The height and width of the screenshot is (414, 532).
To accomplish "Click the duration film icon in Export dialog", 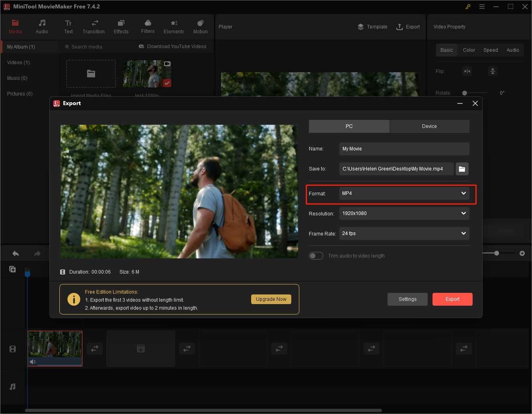I will point(63,272).
